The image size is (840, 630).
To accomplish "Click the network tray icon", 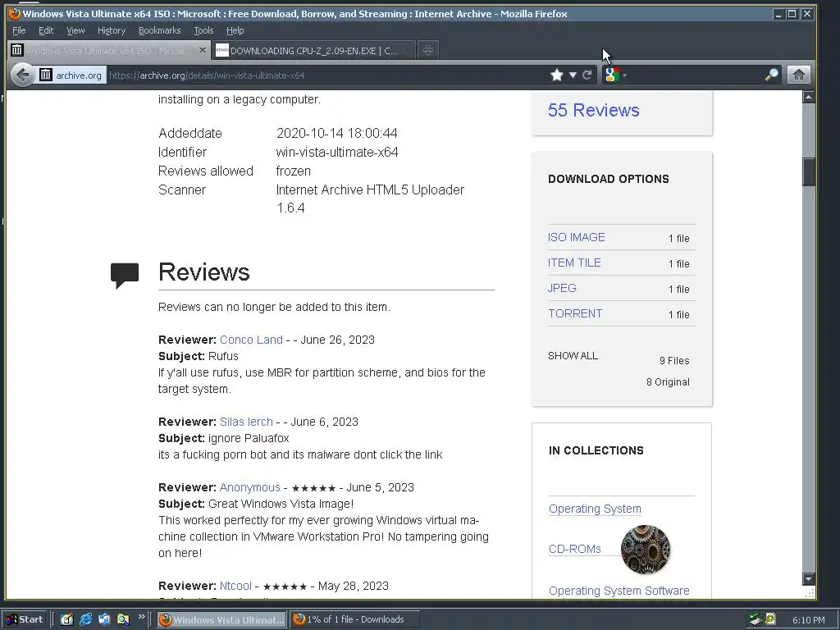I will 756,619.
